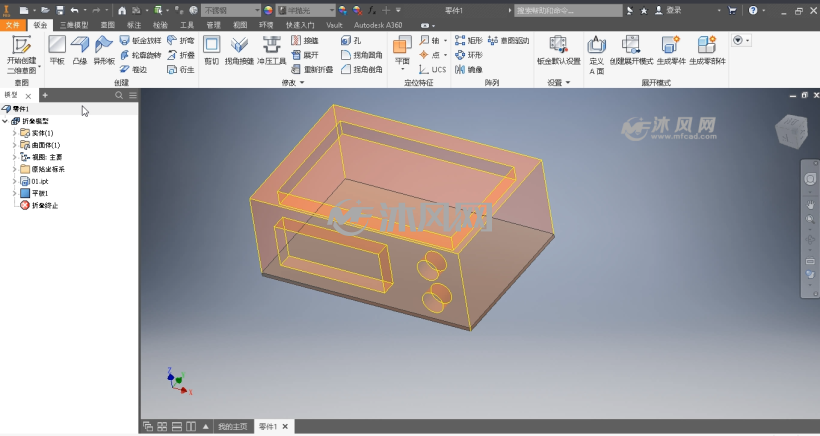Click Define A-Side (定义A面)
The image size is (820, 436).
(x=596, y=55)
